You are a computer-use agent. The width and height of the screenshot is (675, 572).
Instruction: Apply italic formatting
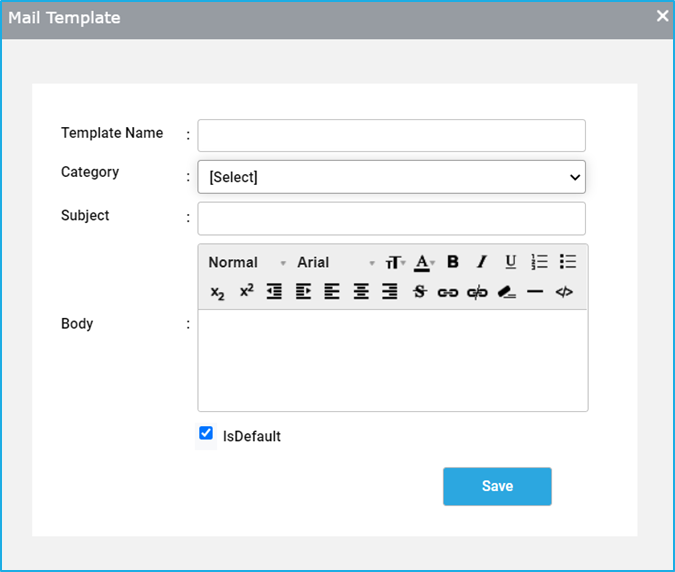click(481, 262)
